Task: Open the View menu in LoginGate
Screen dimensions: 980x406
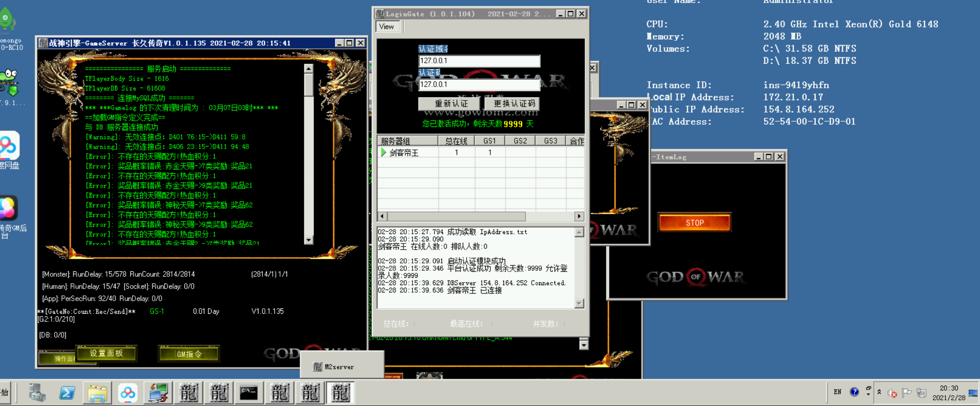Action: [387, 26]
